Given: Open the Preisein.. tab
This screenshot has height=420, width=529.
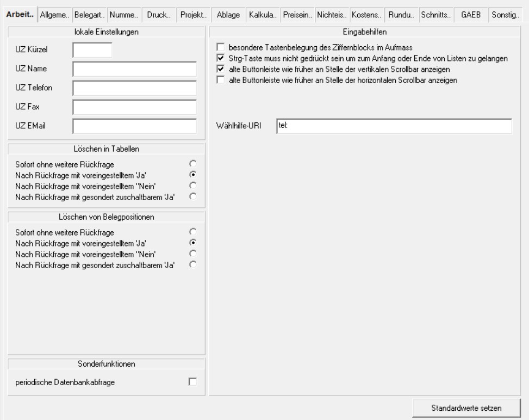Looking at the screenshot, I should 297,15.
